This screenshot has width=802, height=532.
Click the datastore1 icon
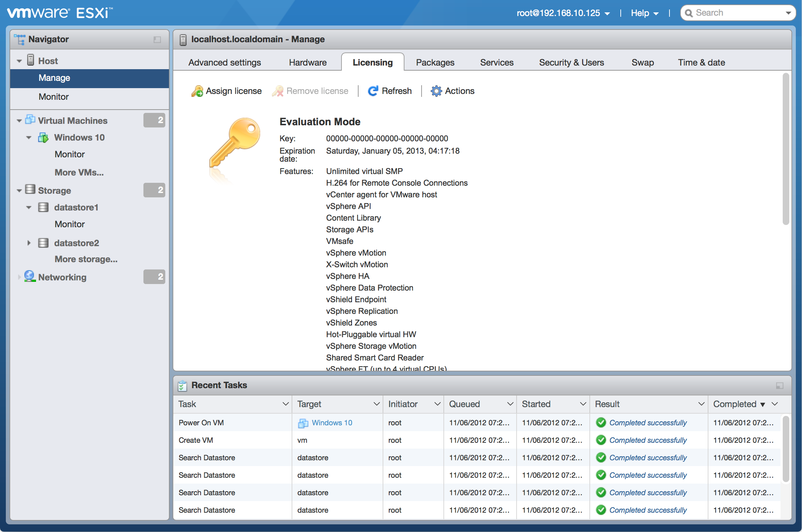pos(43,207)
